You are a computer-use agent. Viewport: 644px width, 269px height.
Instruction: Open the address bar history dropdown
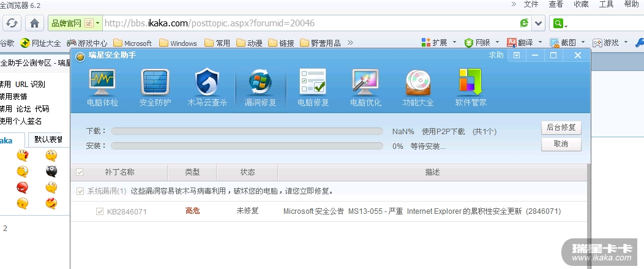(539, 23)
